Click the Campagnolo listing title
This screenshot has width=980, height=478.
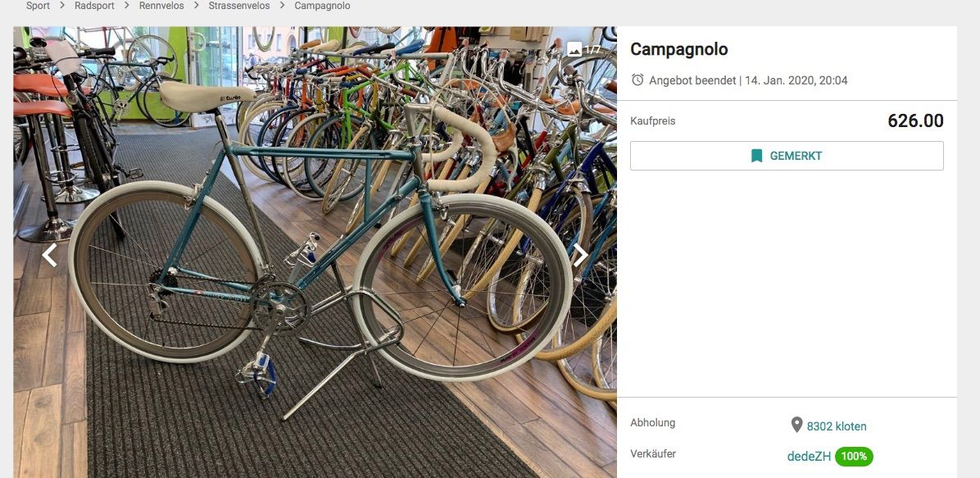point(678,49)
